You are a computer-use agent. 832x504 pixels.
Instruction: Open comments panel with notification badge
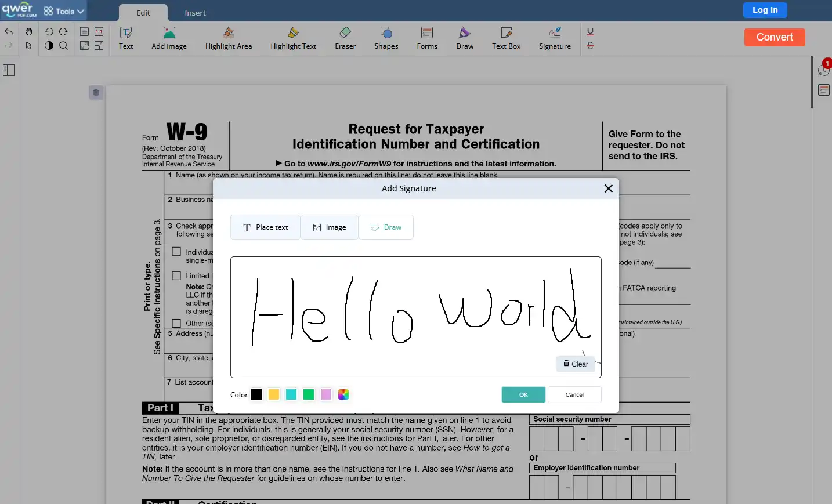pyautogui.click(x=824, y=70)
